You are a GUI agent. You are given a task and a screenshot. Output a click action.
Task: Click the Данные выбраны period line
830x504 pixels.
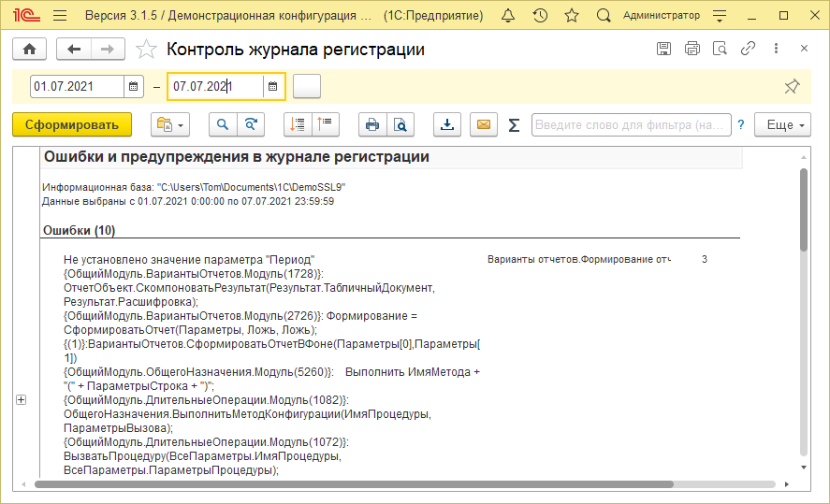[188, 201]
